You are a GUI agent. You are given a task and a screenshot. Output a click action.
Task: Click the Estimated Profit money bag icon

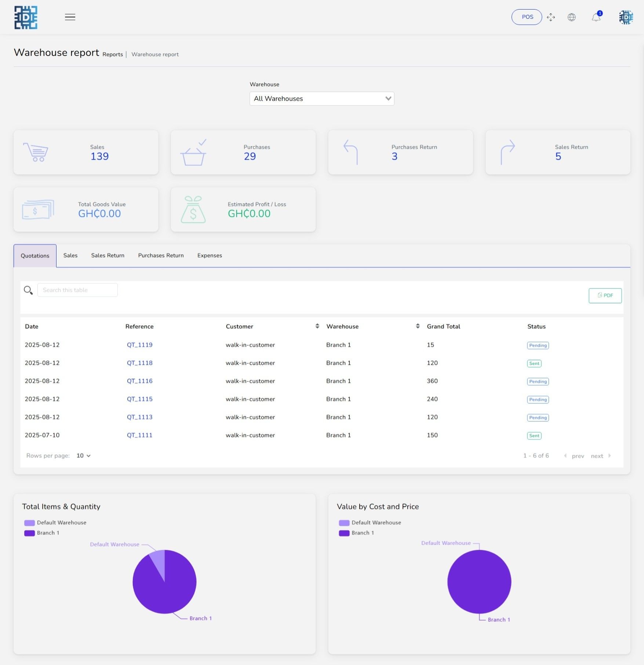tap(193, 210)
